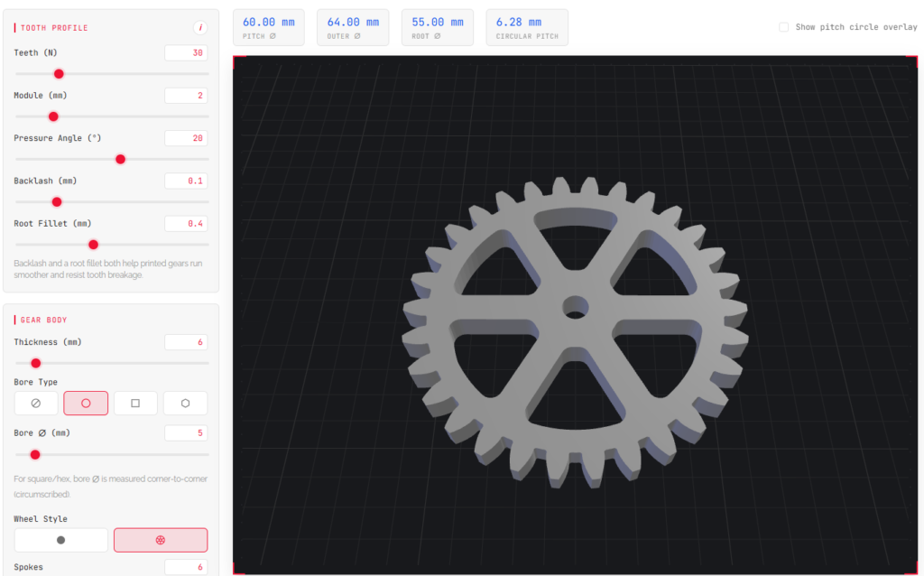Click the Teeth (N) slider handle
The width and height of the screenshot is (924, 576).
[x=59, y=74]
